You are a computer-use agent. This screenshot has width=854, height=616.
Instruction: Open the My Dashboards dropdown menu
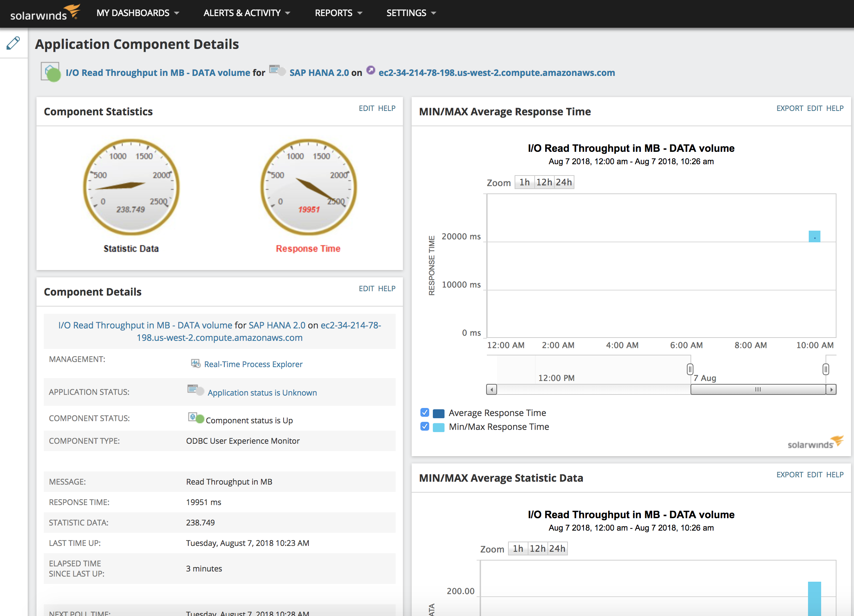[138, 13]
